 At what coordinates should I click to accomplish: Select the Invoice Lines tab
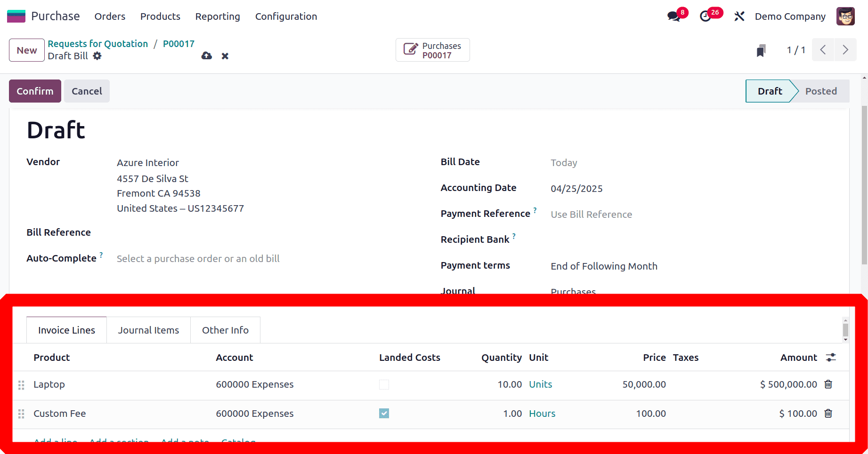[66, 330]
